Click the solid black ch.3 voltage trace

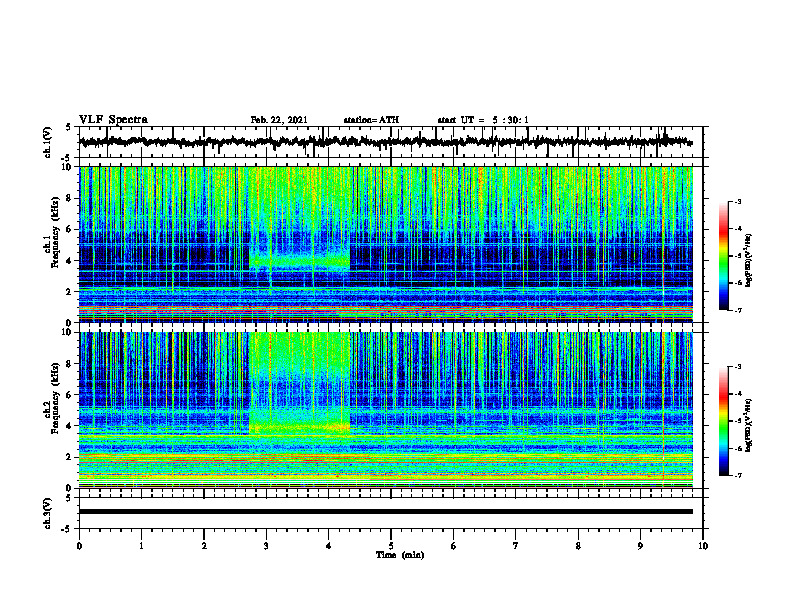[385, 512]
